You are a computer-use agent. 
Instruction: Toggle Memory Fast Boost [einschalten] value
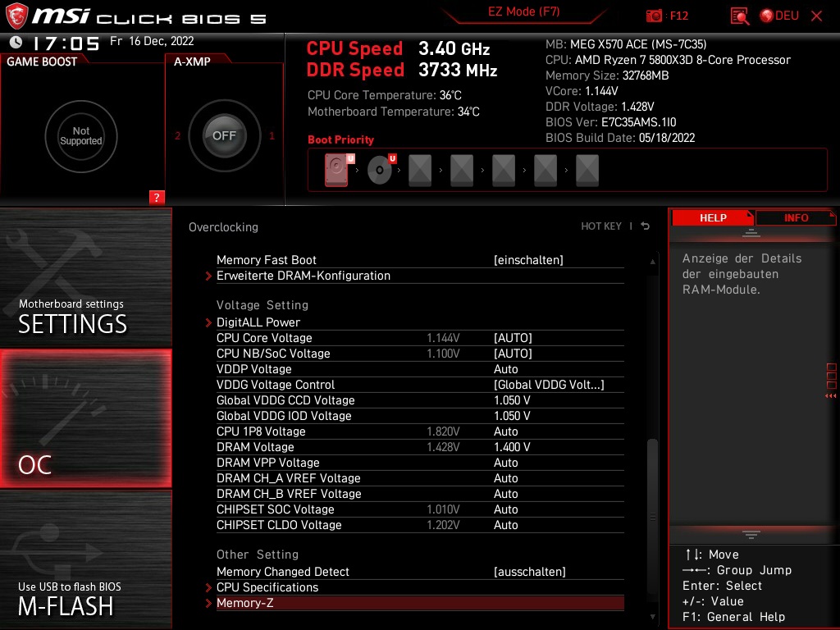click(528, 260)
